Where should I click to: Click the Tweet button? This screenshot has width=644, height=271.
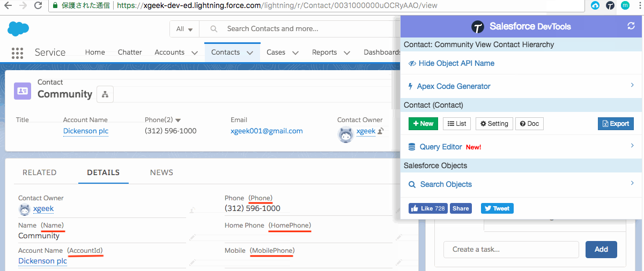point(497,208)
